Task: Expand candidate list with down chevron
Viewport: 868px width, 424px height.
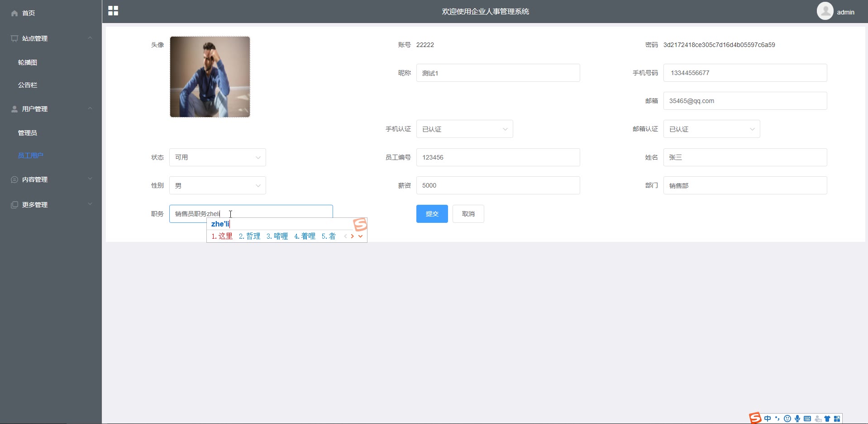Action: point(360,236)
